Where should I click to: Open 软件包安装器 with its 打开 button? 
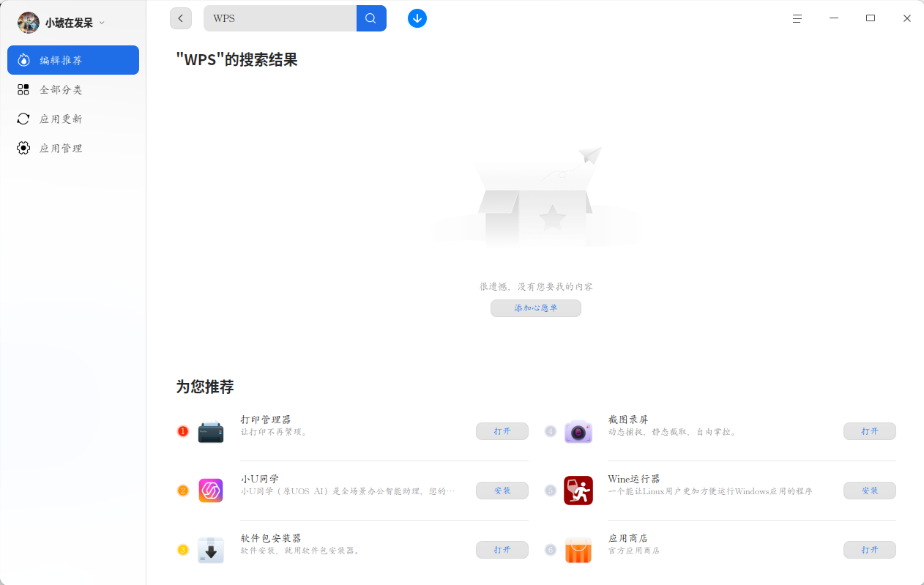click(x=502, y=550)
